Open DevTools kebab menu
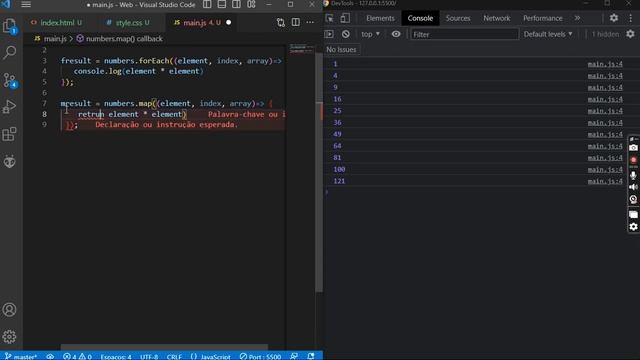This screenshot has width=640, height=360. tap(631, 18)
